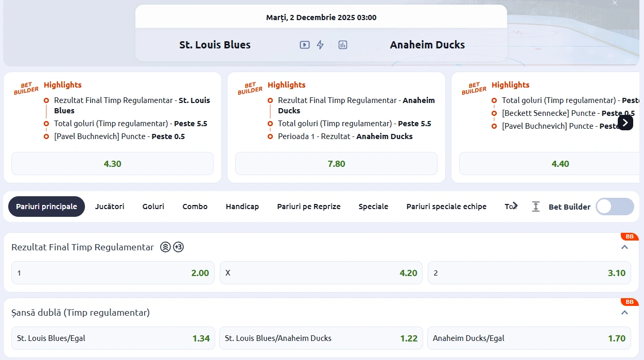The height and width of the screenshot is (360, 644).
Task: Select the Pariuri pe Reprize tab
Action: tap(309, 207)
